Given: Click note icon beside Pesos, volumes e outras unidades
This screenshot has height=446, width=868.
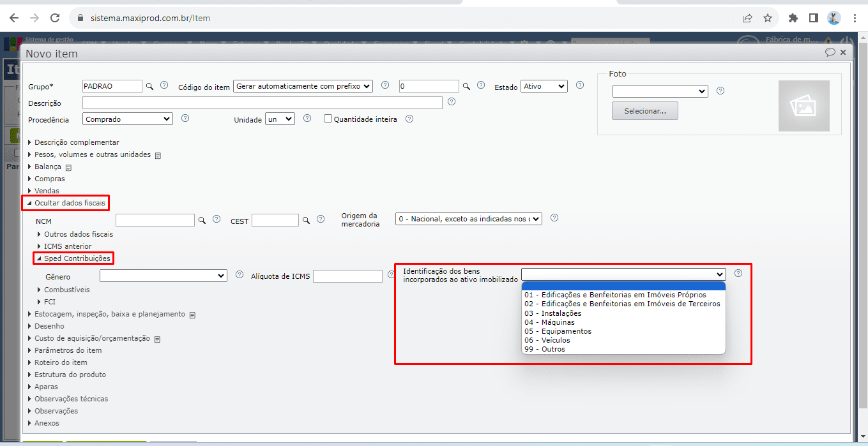Looking at the screenshot, I should [x=158, y=155].
